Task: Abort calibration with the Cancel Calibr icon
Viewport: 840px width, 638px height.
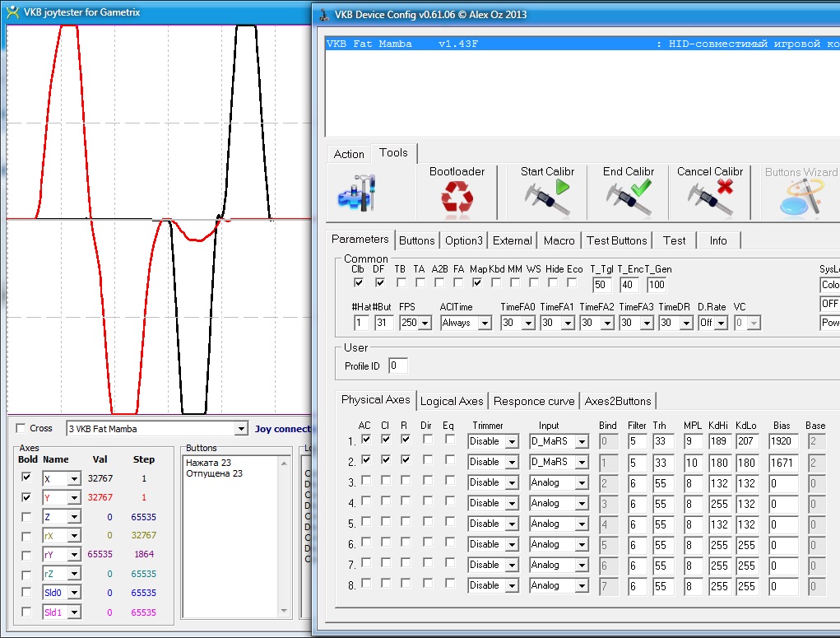Action: coord(710,198)
